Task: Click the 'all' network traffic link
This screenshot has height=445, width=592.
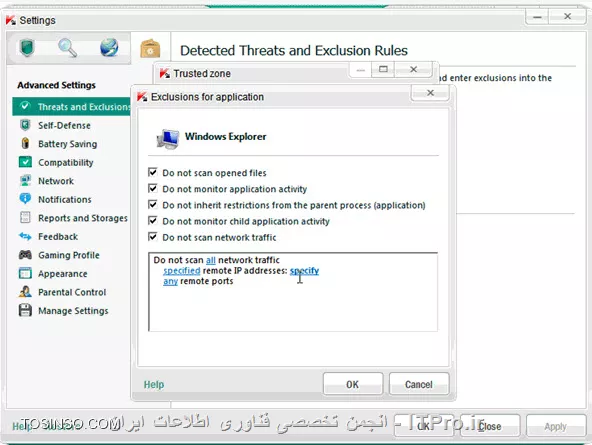Action: (x=211, y=260)
